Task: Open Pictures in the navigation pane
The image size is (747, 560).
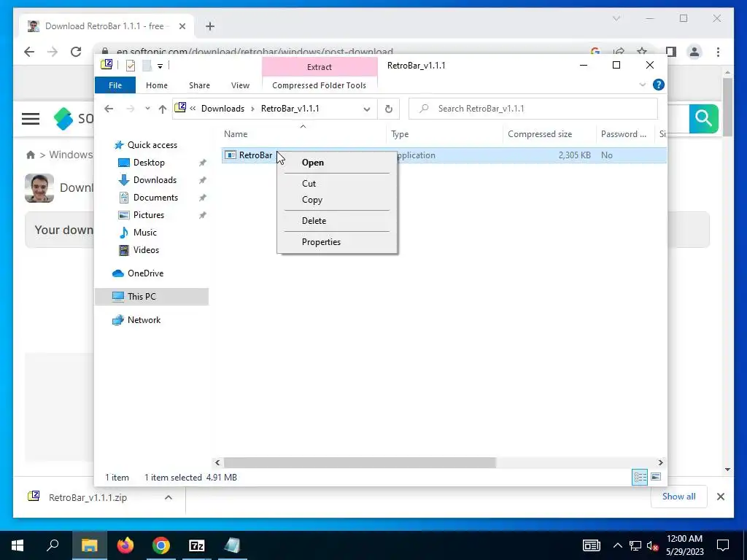Action: tap(149, 215)
